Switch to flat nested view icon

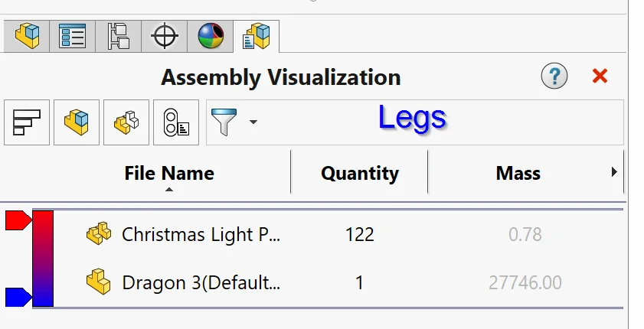[x=77, y=122]
